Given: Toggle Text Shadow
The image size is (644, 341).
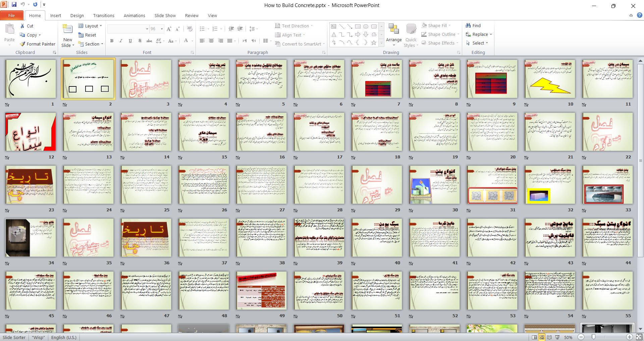Looking at the screenshot, I should tap(140, 41).
